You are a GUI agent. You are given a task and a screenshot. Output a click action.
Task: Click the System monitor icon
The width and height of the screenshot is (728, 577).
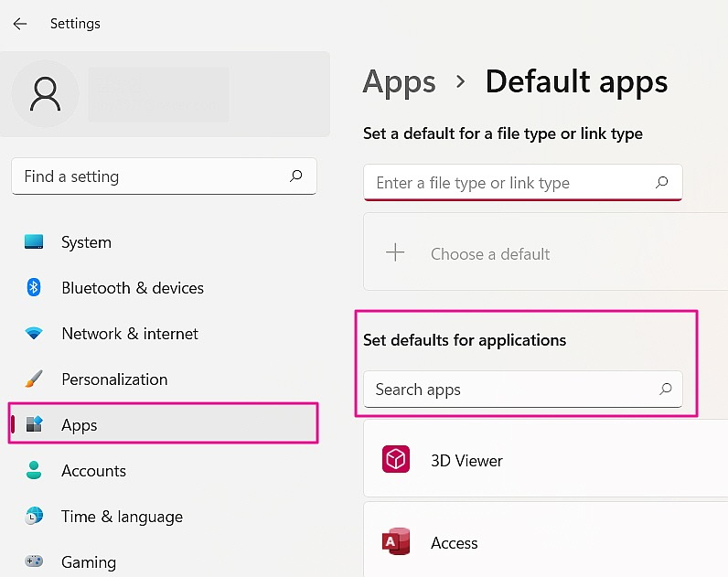click(x=34, y=242)
